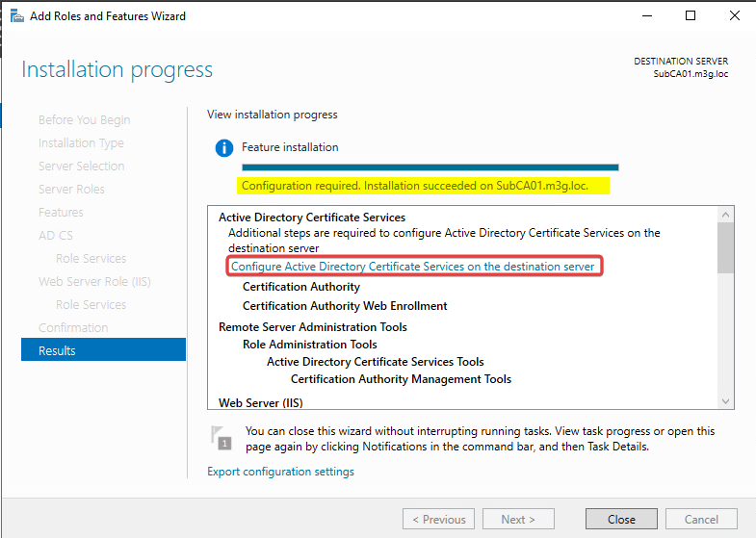Select Confirmation step in sidebar
The image size is (756, 538).
tap(73, 328)
